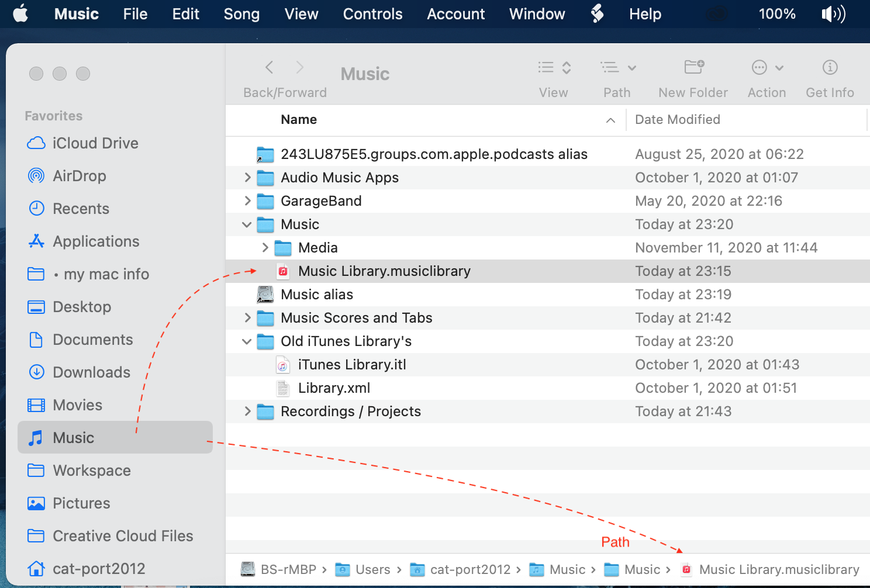Image resolution: width=870 pixels, height=588 pixels.
Task: Click the Library.xml document icon
Action: pyautogui.click(x=283, y=388)
